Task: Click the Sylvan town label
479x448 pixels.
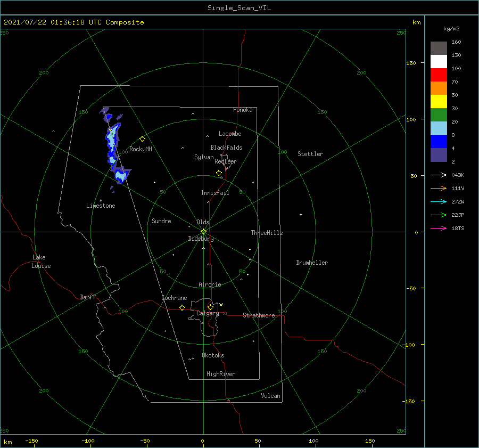Action: tap(204, 157)
